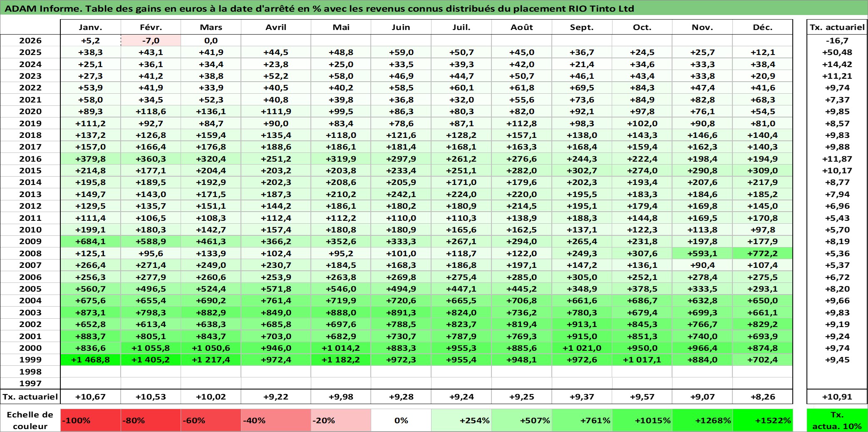The image size is (868, 432).
Task: Select the Janv. column header
Action: point(90,27)
